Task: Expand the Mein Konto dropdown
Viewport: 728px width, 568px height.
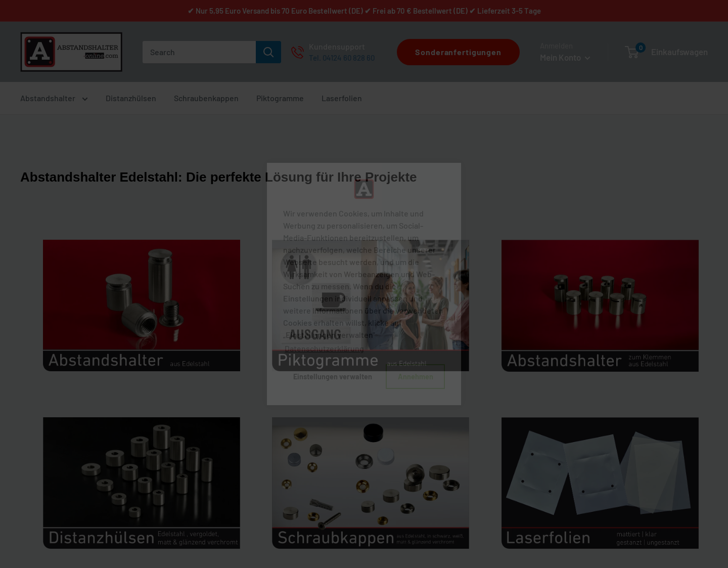Action: (x=565, y=58)
